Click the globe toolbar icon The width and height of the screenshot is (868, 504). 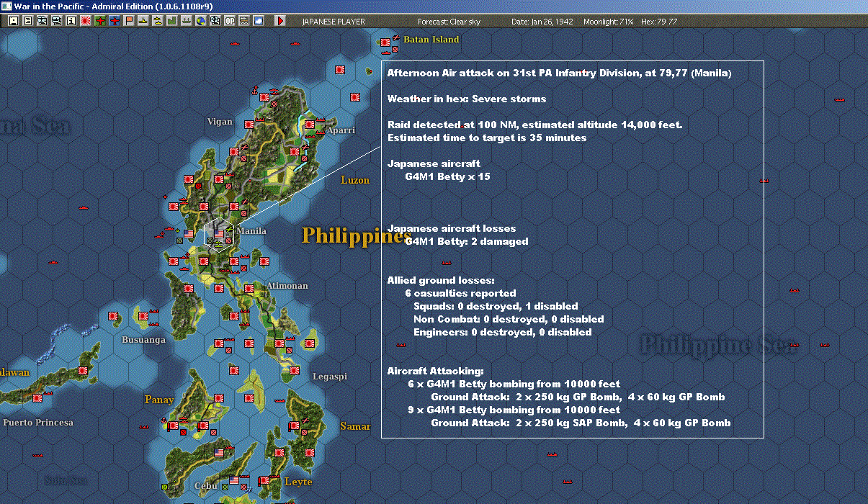point(200,21)
